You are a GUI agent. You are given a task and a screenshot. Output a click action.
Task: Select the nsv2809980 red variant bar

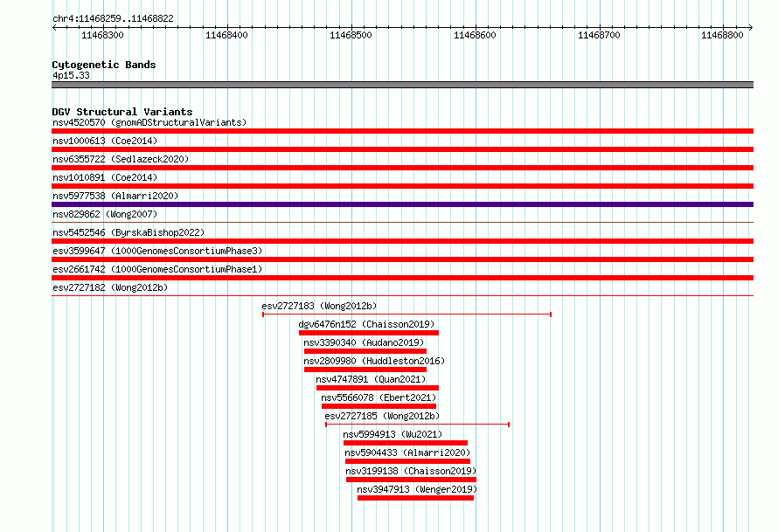(x=365, y=370)
